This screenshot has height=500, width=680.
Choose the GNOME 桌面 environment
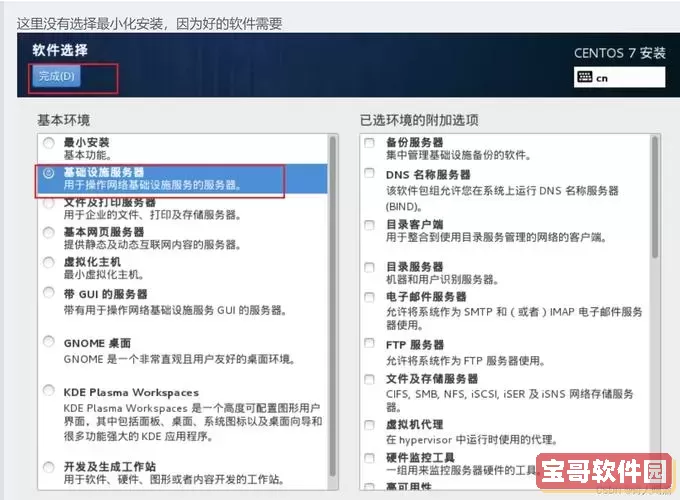click(x=49, y=342)
